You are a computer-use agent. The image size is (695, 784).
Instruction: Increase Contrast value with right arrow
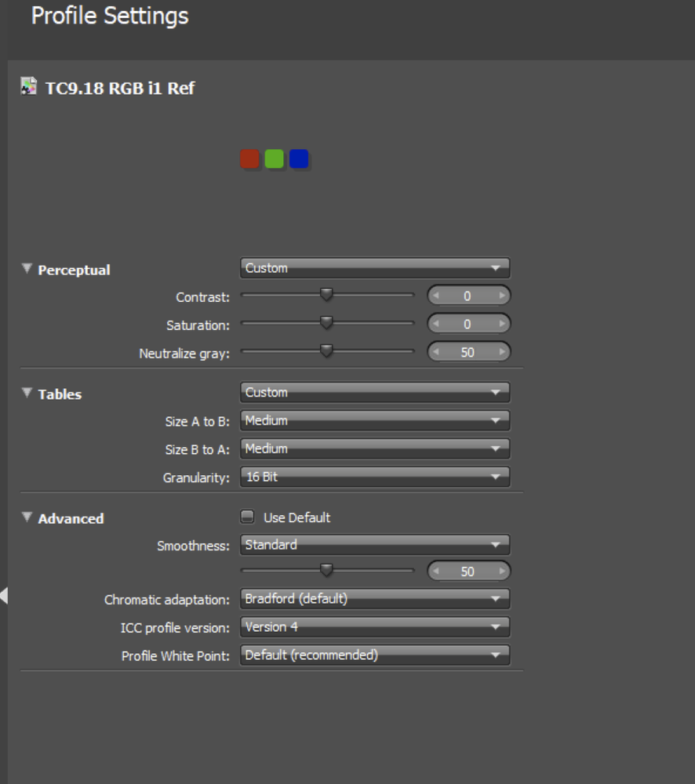coord(500,296)
